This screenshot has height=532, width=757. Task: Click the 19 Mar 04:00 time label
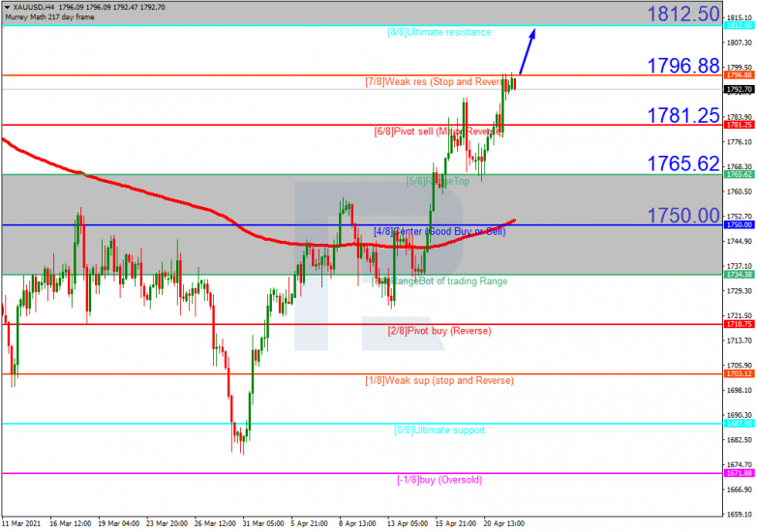click(118, 524)
